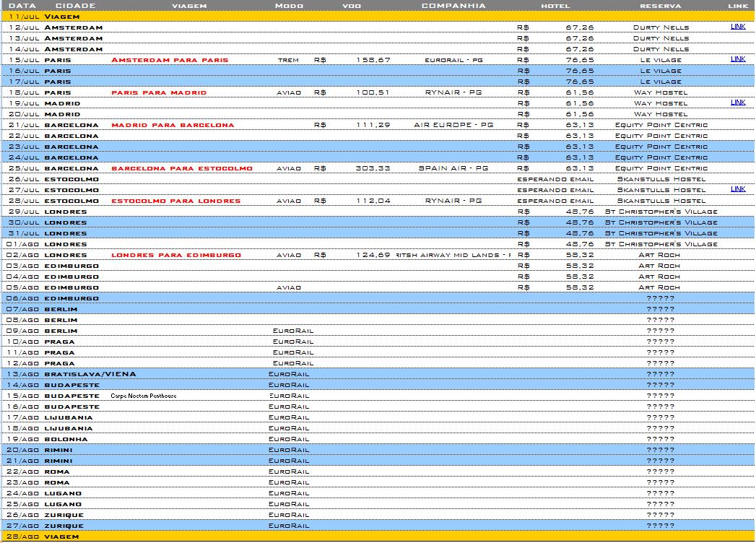The width and height of the screenshot is (756, 543).
Task: Select the 'Paris para Madrid' trip cell
Action: [159, 92]
